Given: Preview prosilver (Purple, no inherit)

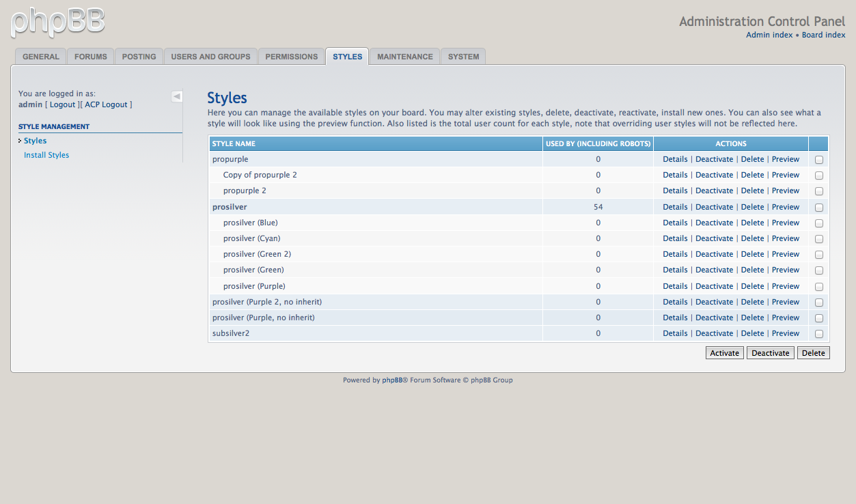Looking at the screenshot, I should (786, 318).
